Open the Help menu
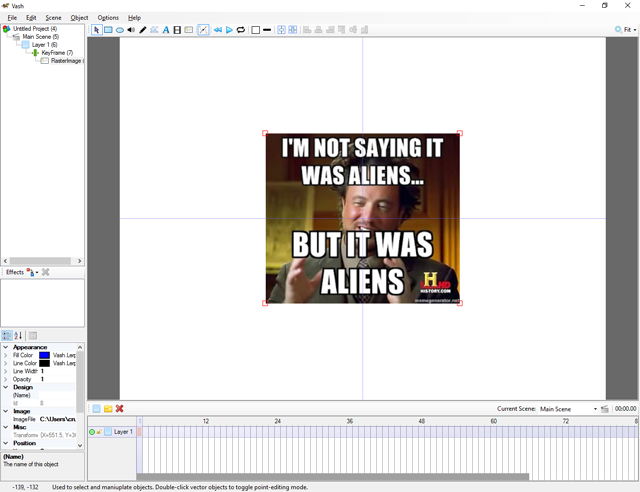This screenshot has height=492, width=640. pos(134,18)
